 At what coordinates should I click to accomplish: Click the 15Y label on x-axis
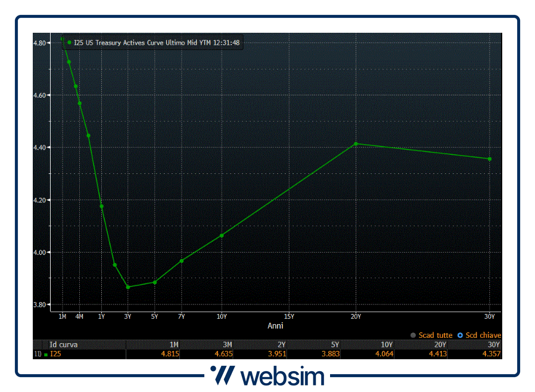pyautogui.click(x=289, y=316)
